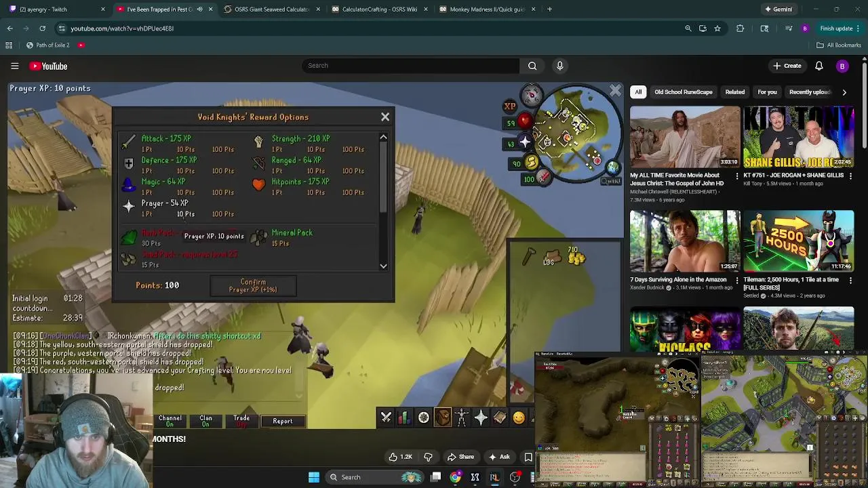
Task: Switch to OSRS Giant Seaweed Calculator tab
Action: click(271, 9)
